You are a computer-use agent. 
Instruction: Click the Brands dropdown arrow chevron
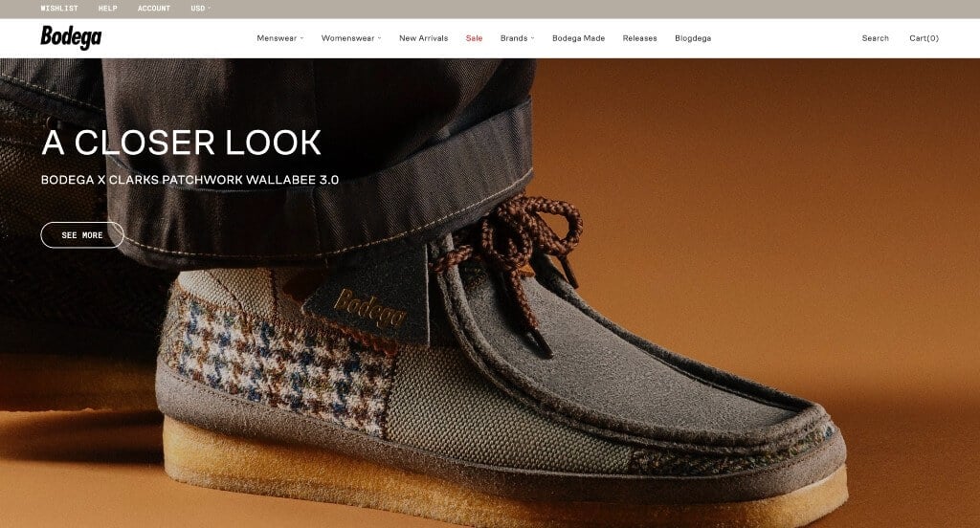pyautogui.click(x=532, y=38)
